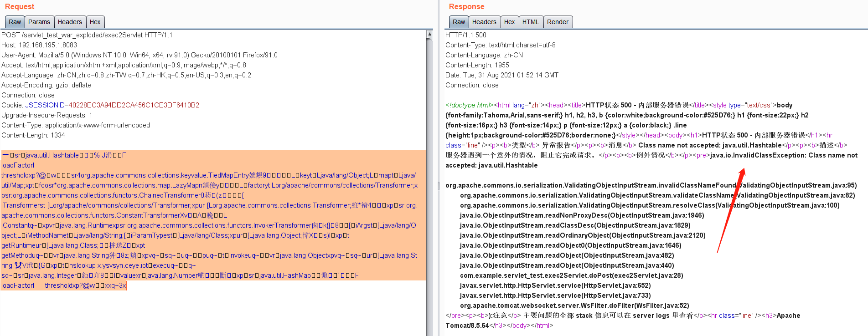
Task: Click the Connection: close line in Request
Action: tap(28, 95)
